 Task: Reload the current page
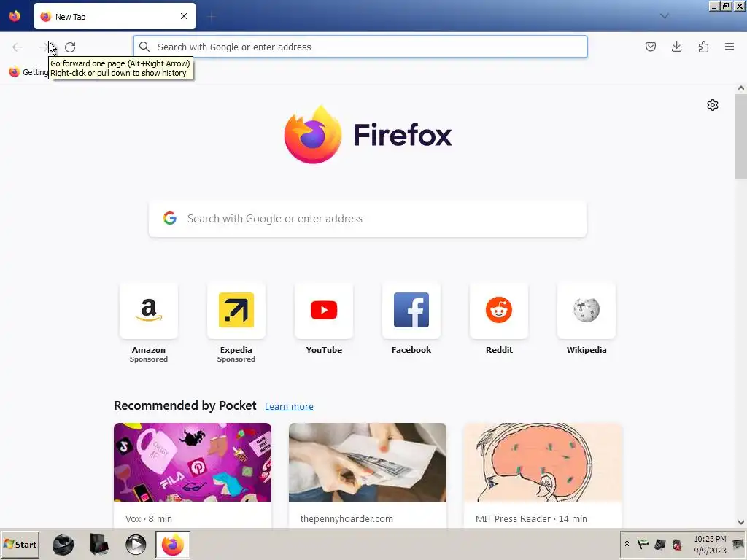pos(70,47)
